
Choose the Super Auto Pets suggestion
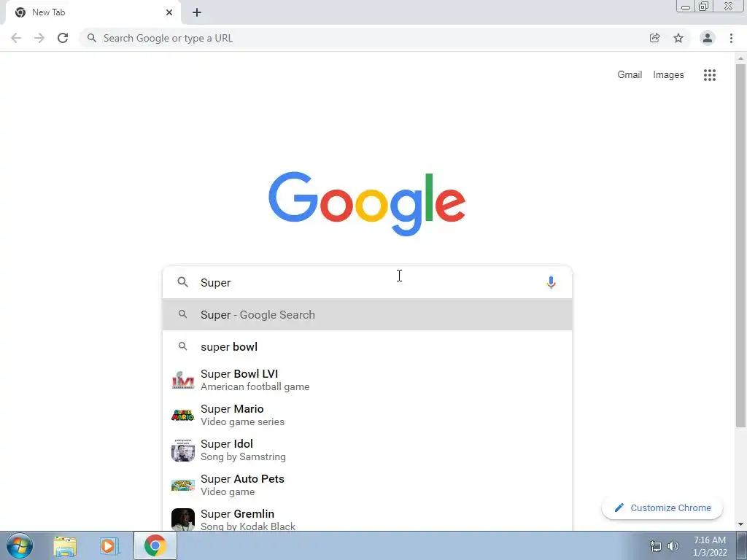click(x=367, y=485)
